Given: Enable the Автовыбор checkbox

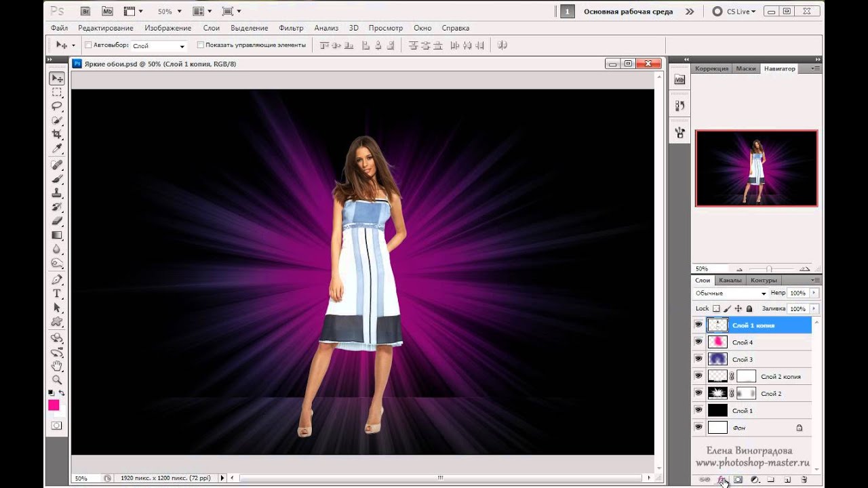Looking at the screenshot, I should [x=88, y=45].
